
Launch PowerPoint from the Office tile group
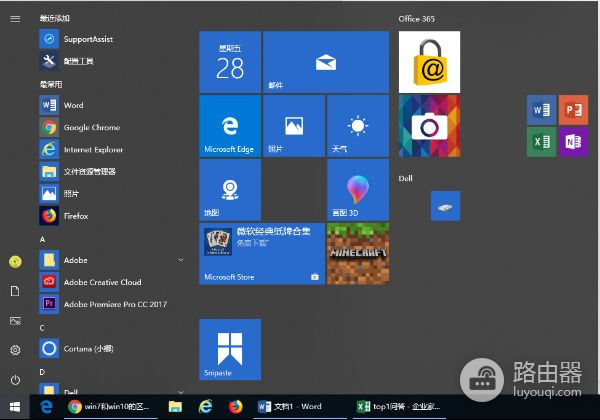pyautogui.click(x=572, y=108)
